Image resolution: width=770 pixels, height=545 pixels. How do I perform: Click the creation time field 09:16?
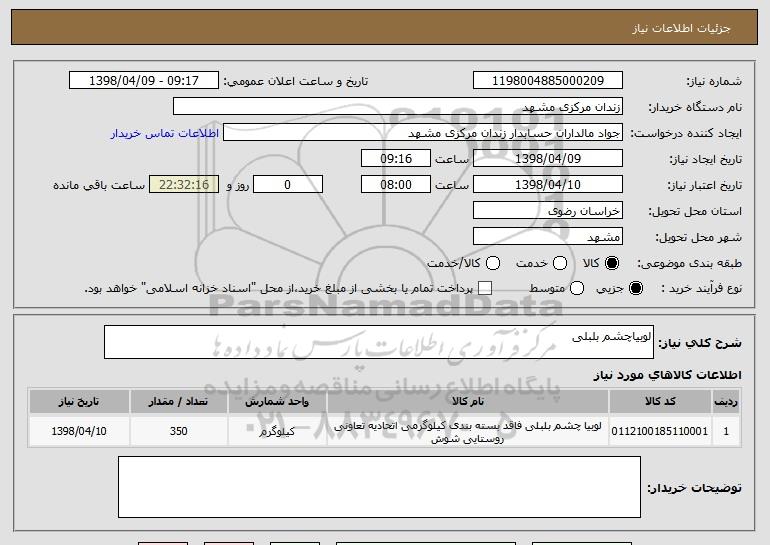(396, 159)
